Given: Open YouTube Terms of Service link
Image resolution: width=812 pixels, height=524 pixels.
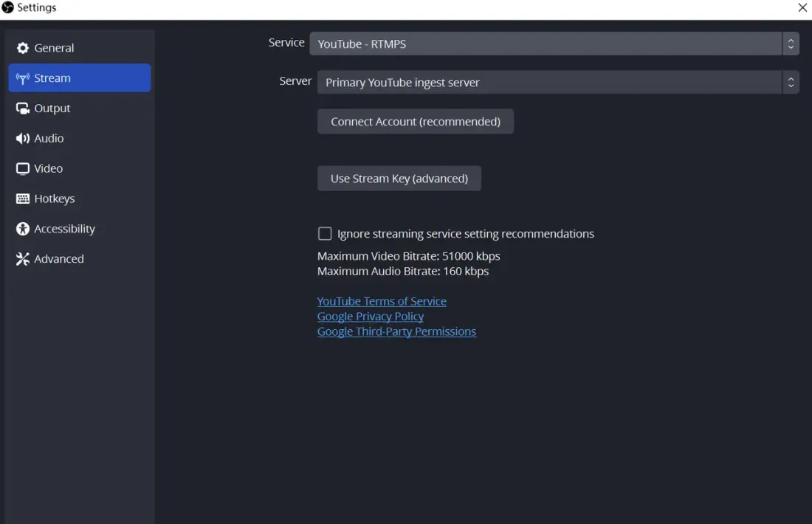Looking at the screenshot, I should coord(382,301).
